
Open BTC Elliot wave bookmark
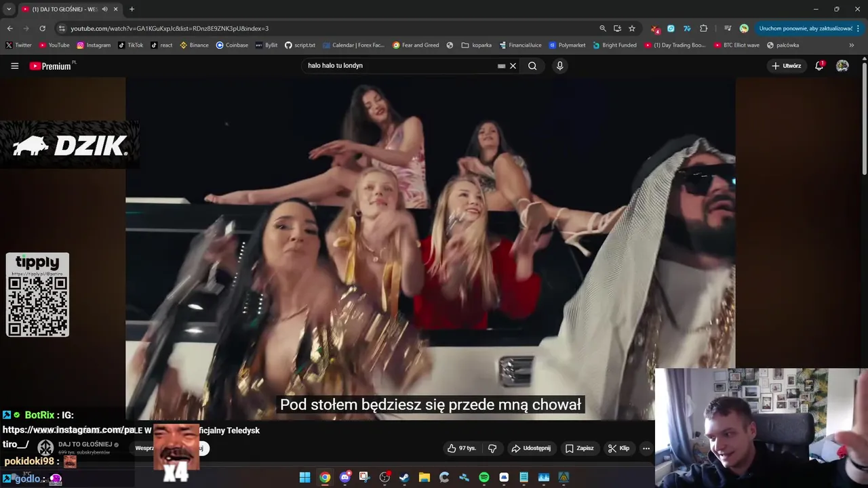click(x=736, y=45)
